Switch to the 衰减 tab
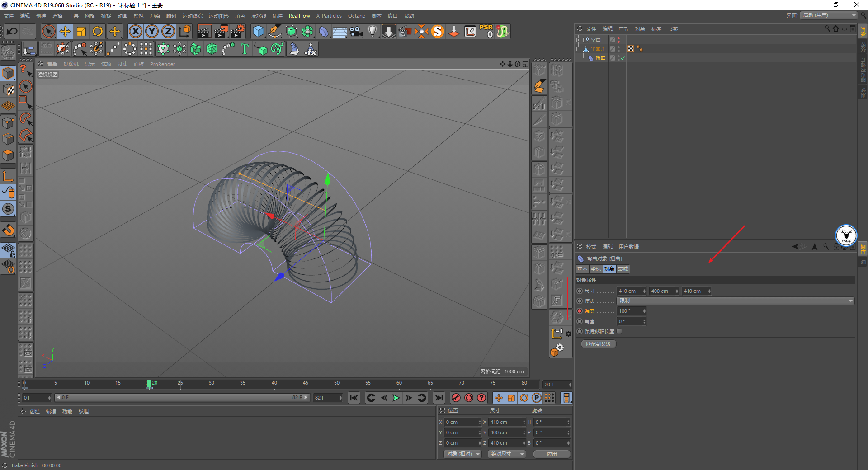 623,269
